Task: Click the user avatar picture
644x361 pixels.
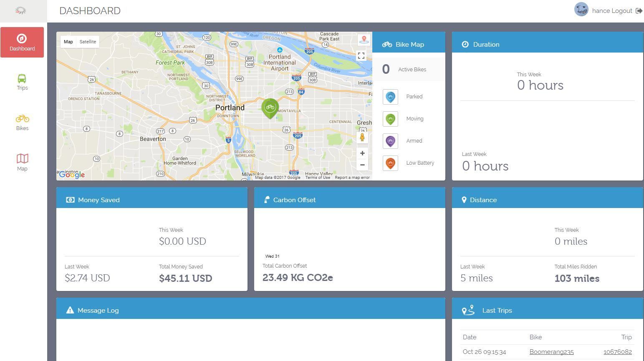Action: point(581,10)
